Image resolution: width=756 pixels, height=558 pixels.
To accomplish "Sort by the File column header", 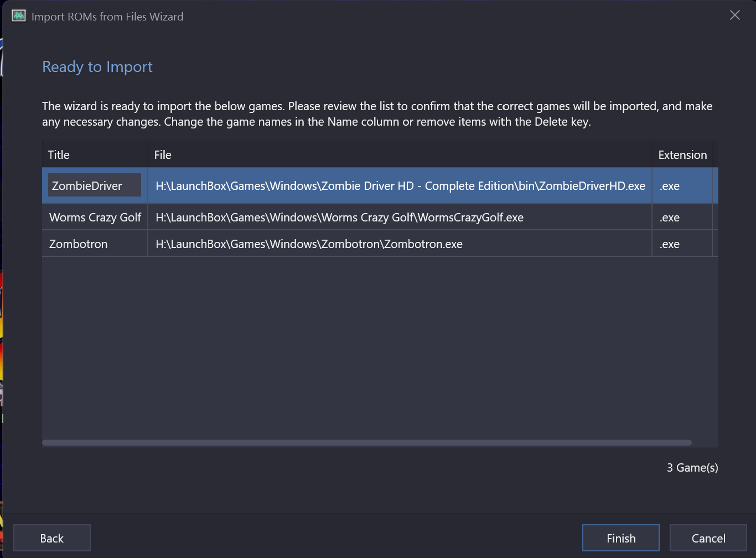I will tap(400, 154).
